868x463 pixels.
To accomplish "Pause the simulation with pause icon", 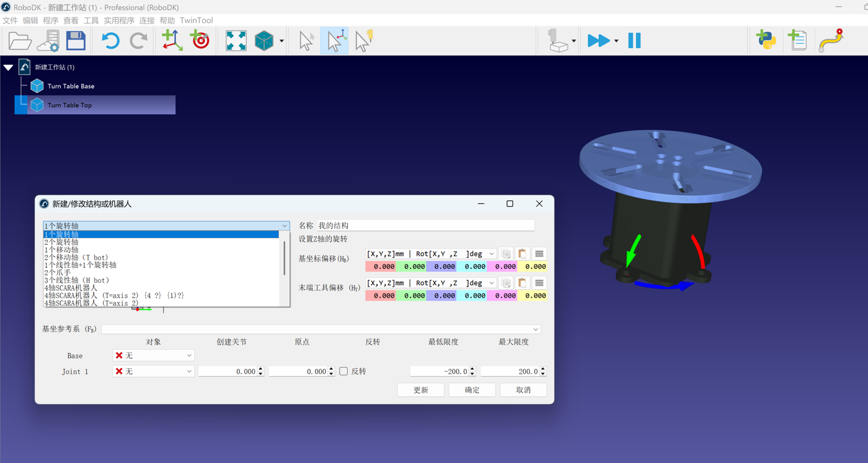I will pyautogui.click(x=634, y=41).
